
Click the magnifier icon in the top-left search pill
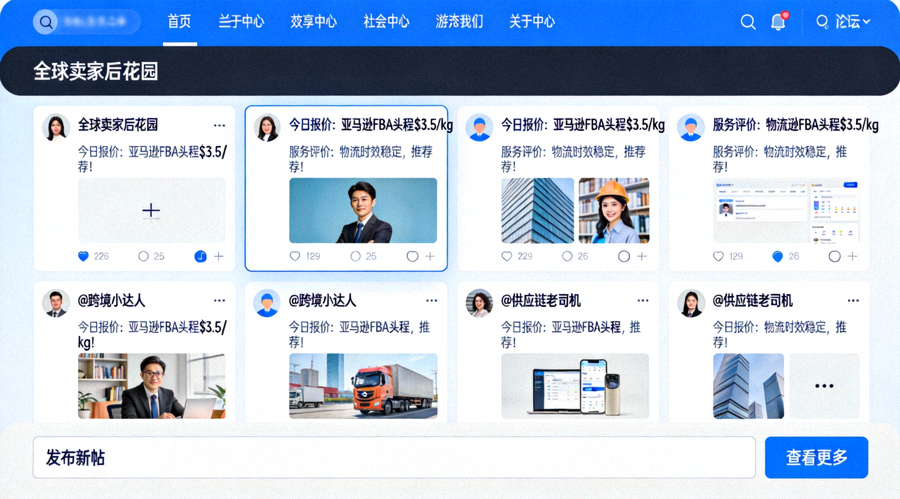point(45,22)
